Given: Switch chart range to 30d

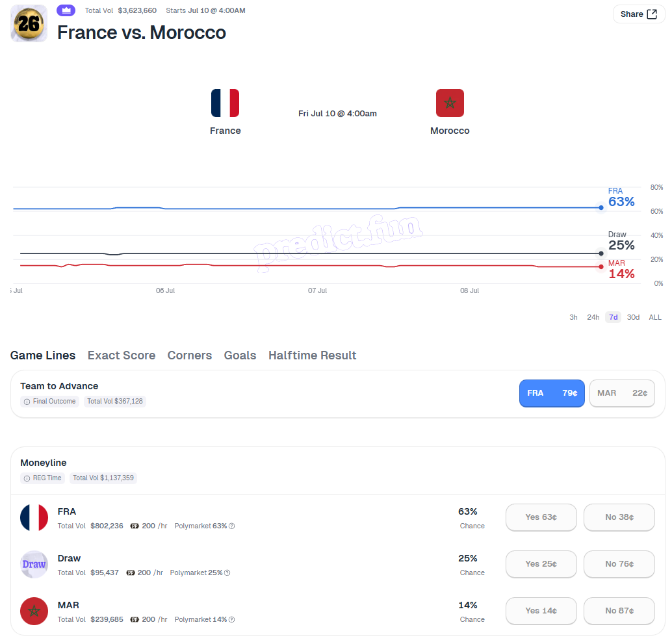Looking at the screenshot, I should coord(633,317).
